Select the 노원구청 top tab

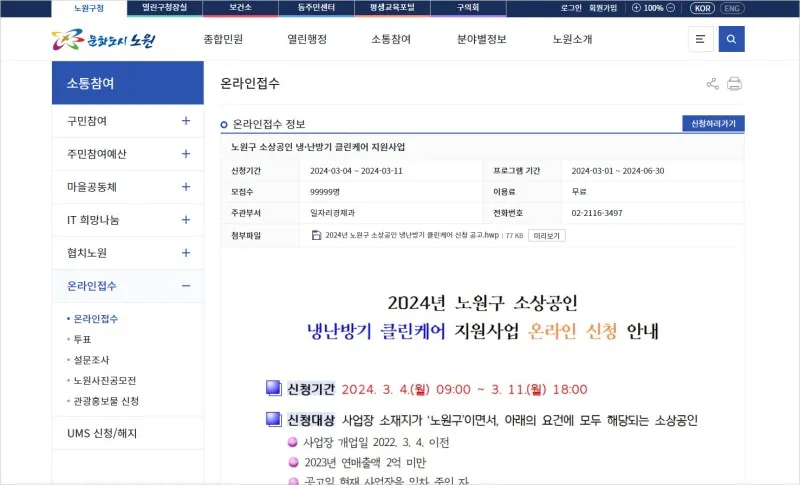point(89,8)
